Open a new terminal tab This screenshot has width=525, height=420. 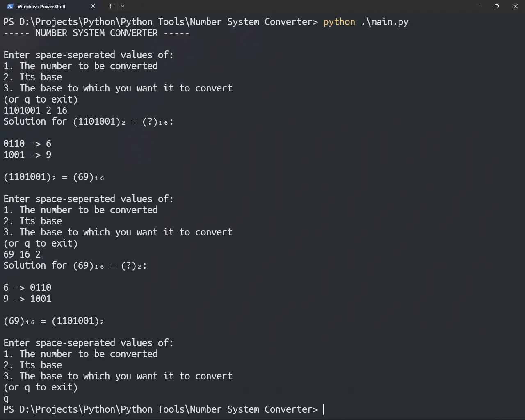110,6
